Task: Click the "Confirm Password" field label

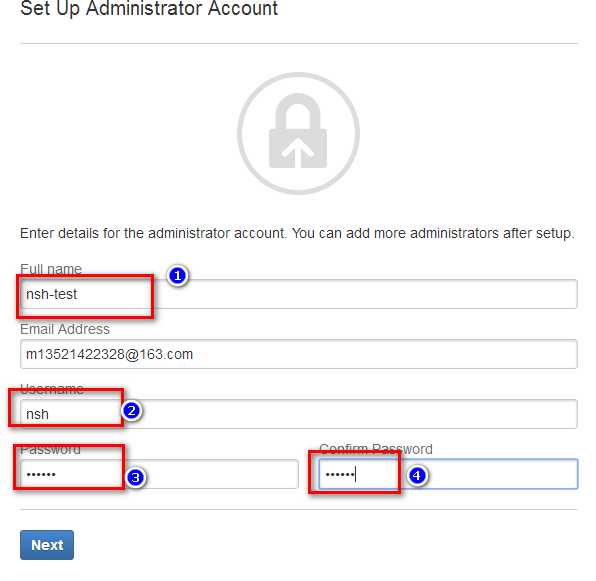Action: (x=376, y=449)
